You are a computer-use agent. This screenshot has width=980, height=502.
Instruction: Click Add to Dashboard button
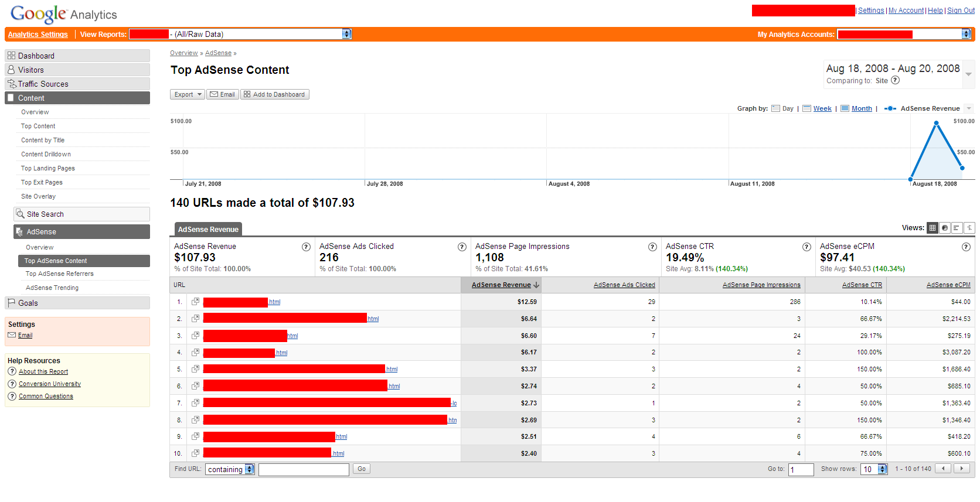[274, 94]
